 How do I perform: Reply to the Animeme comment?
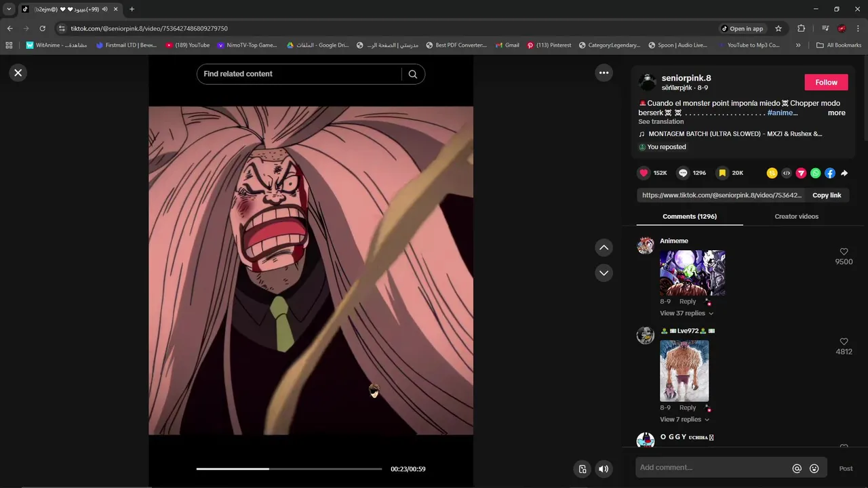click(x=688, y=302)
